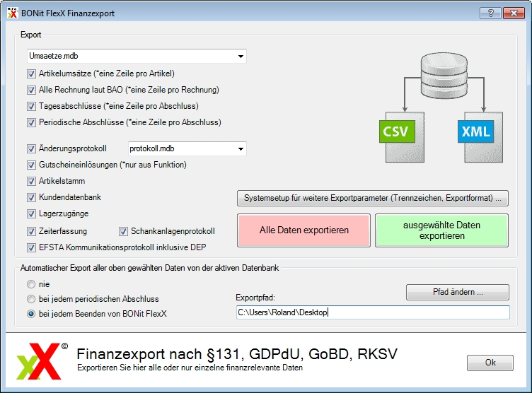The width and height of the screenshot is (532, 393).
Task: Click the help question mark button
Action: click(490, 13)
